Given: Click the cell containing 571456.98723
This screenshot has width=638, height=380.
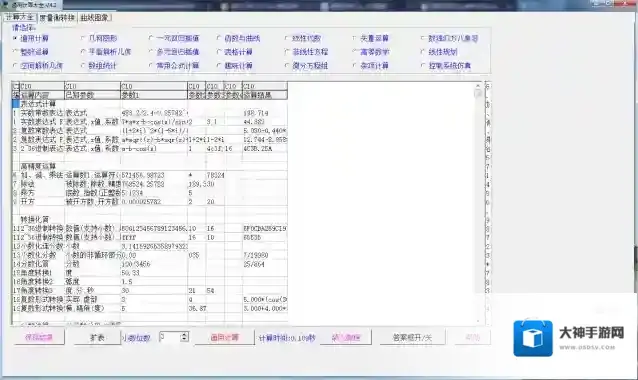Looking at the screenshot, I should point(154,175).
